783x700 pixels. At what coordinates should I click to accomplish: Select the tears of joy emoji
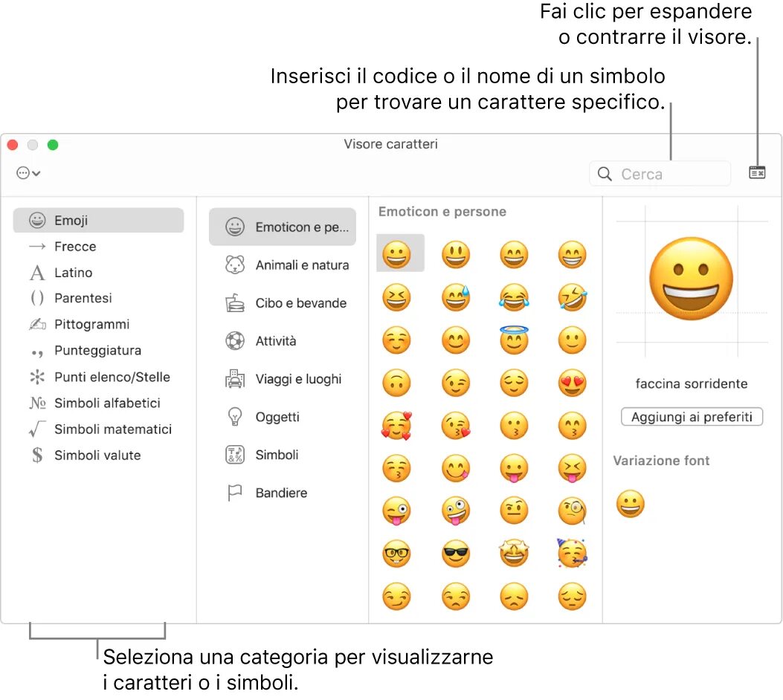pos(514,297)
